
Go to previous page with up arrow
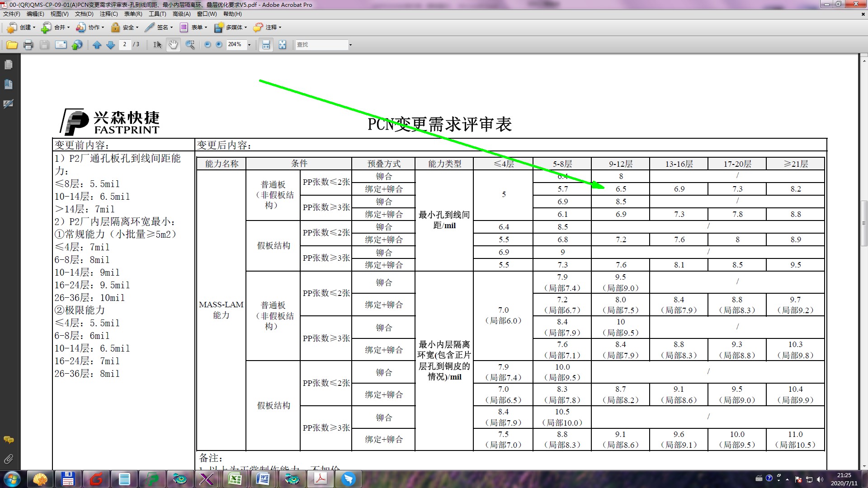[x=97, y=45]
